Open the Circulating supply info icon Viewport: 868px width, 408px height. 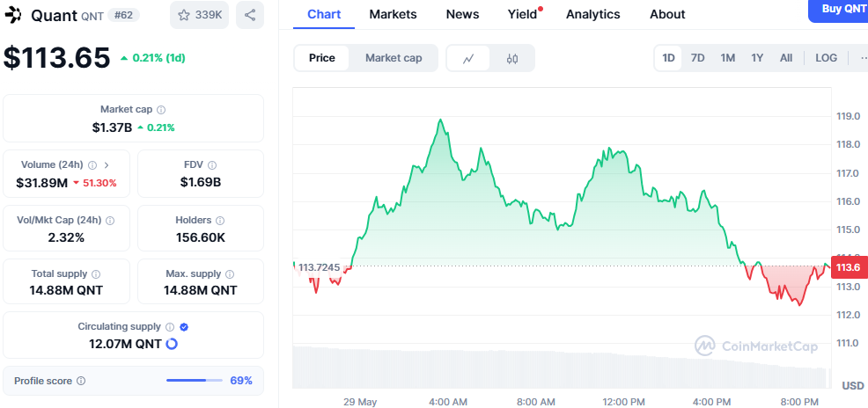tap(170, 327)
